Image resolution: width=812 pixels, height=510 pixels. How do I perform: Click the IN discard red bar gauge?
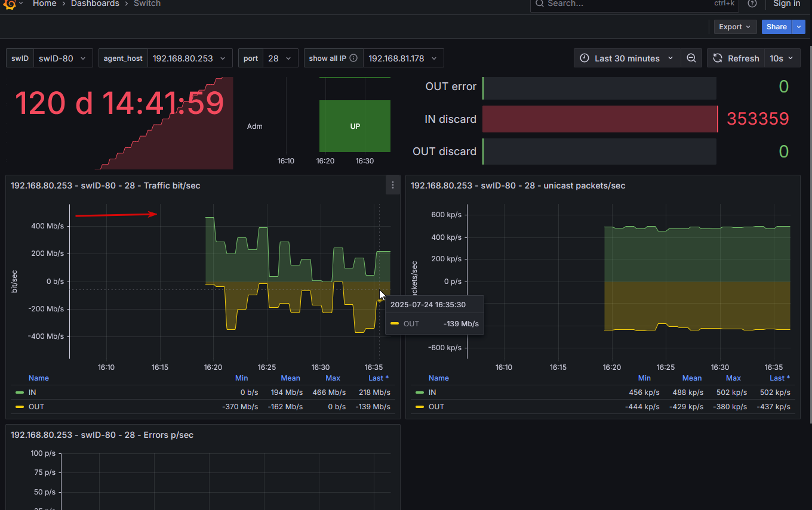(599, 119)
